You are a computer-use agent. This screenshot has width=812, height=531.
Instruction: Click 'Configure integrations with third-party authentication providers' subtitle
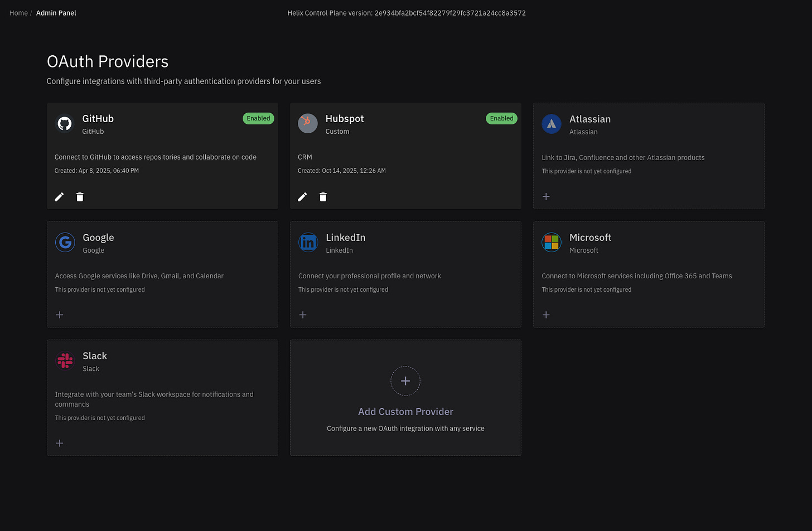(183, 81)
